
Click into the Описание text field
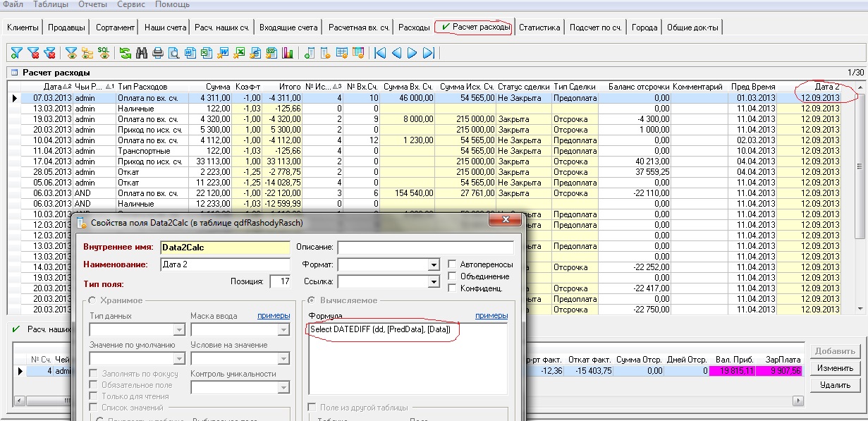[425, 248]
